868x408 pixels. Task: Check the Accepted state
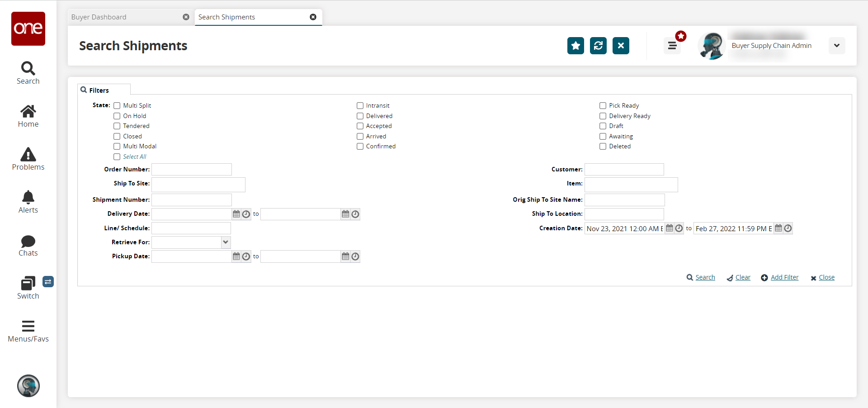pos(360,126)
